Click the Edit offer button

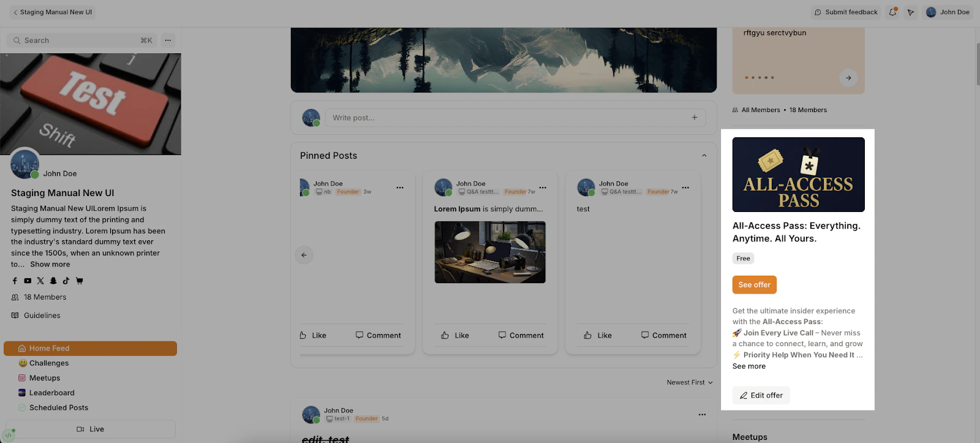[x=761, y=395]
